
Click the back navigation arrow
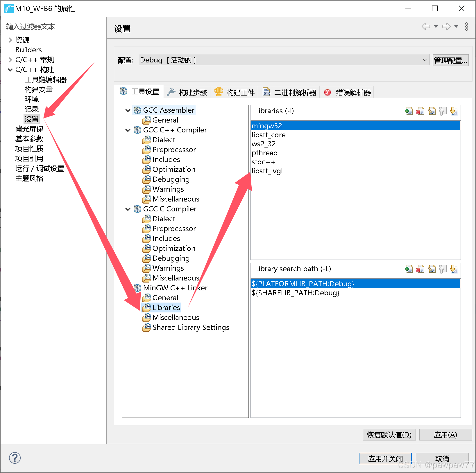tap(425, 26)
